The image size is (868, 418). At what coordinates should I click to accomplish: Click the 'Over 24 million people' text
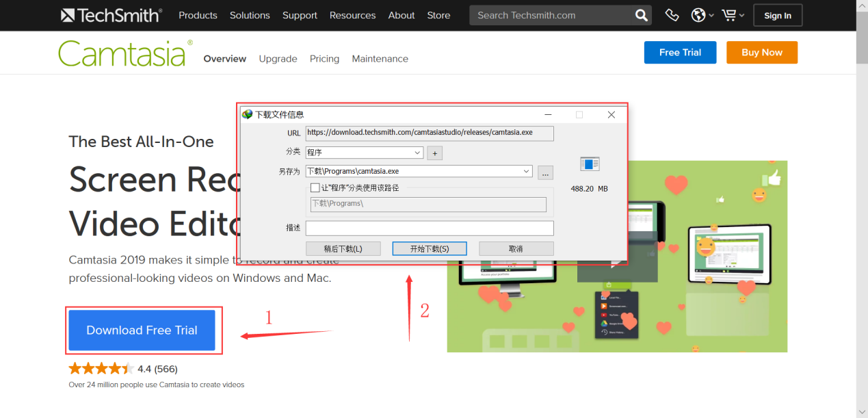pyautogui.click(x=156, y=384)
